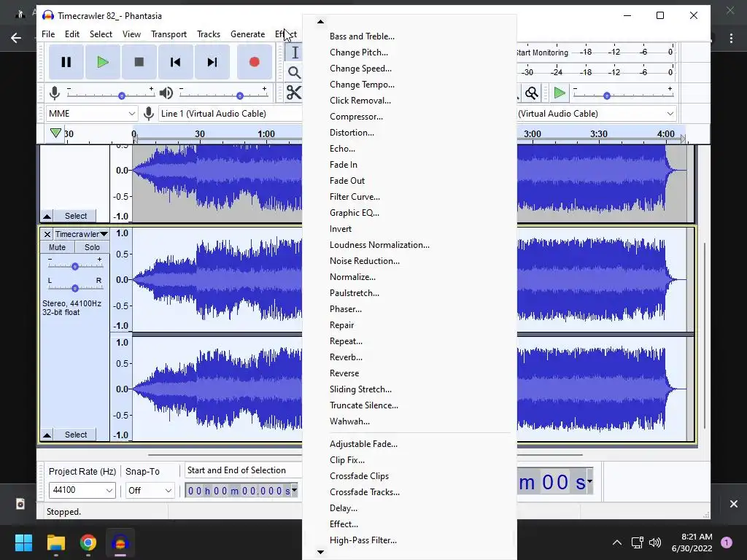Choose High-Pass Filter effect
Viewport: 747px width, 560px height.
409,540
